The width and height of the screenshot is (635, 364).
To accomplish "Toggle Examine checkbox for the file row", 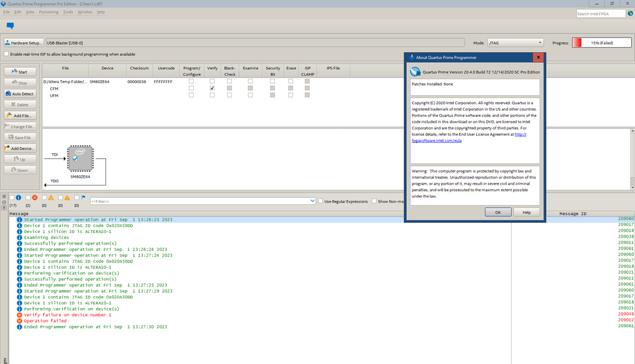I will click(250, 81).
